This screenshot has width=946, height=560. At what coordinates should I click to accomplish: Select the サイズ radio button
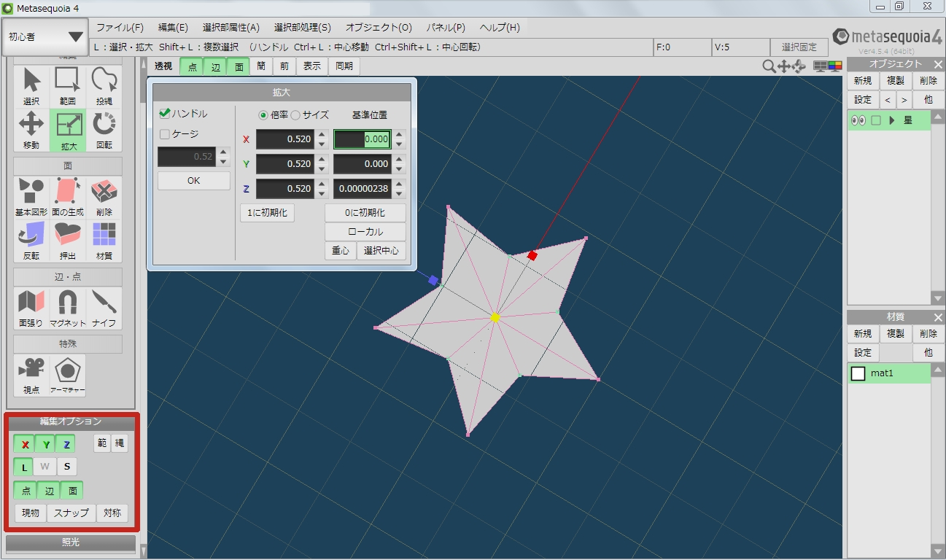click(296, 115)
